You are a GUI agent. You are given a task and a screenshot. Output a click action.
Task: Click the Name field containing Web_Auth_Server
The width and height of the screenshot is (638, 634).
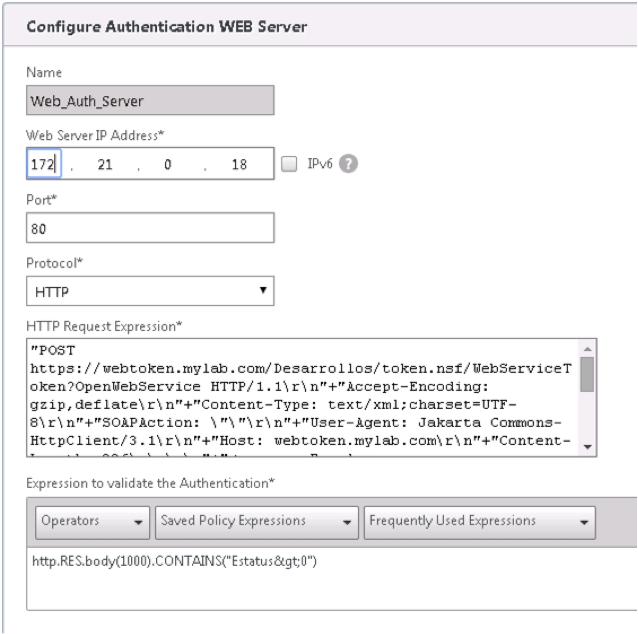150,98
